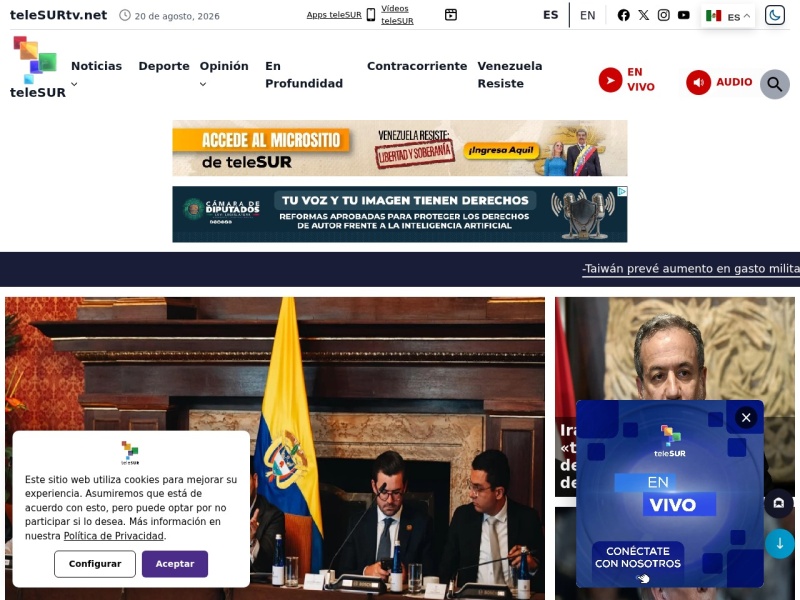Open the Opinión menu
Screen dimensions: 800x600
tap(224, 66)
